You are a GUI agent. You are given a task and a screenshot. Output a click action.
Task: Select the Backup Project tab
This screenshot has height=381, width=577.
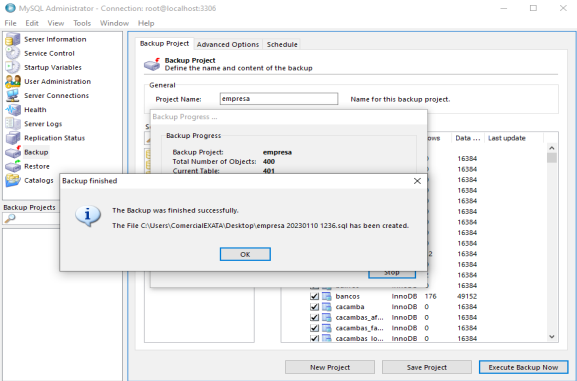(x=164, y=43)
